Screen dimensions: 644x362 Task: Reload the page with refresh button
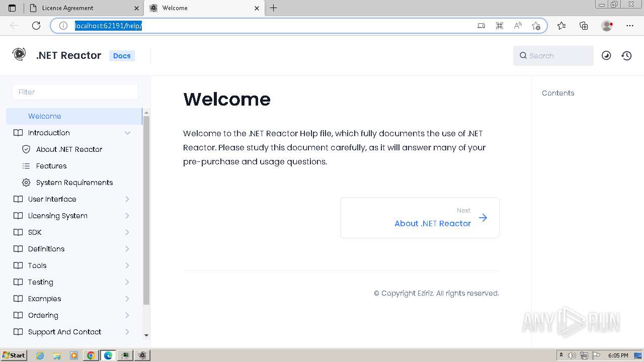click(x=36, y=26)
